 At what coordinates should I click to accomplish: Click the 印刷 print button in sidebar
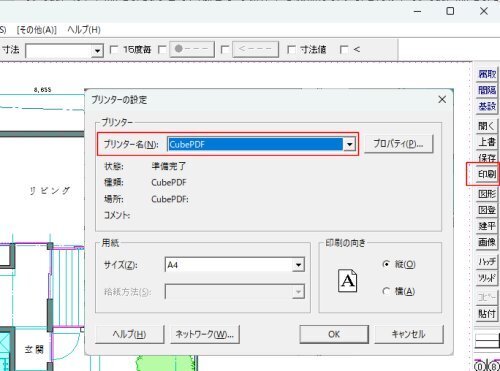(487, 174)
